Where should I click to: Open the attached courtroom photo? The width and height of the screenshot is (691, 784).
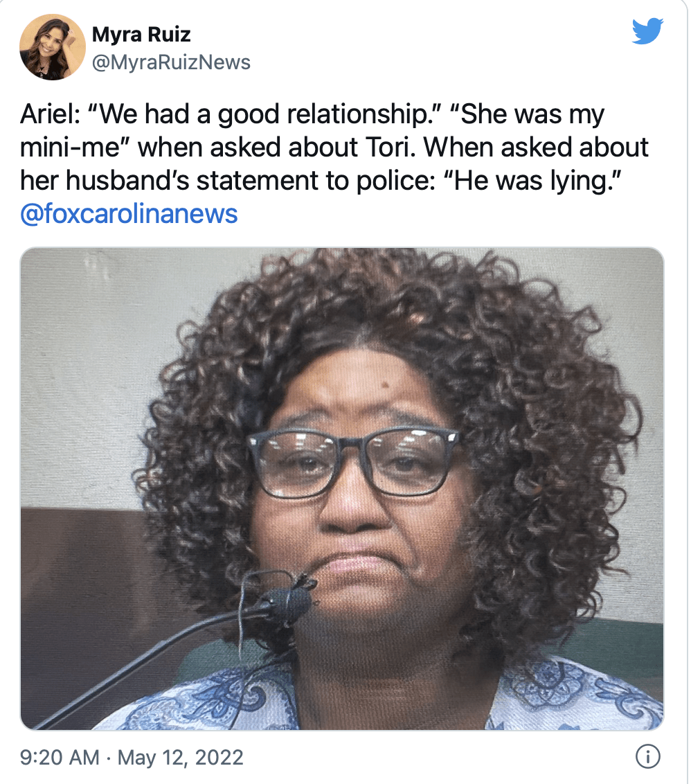point(342,488)
